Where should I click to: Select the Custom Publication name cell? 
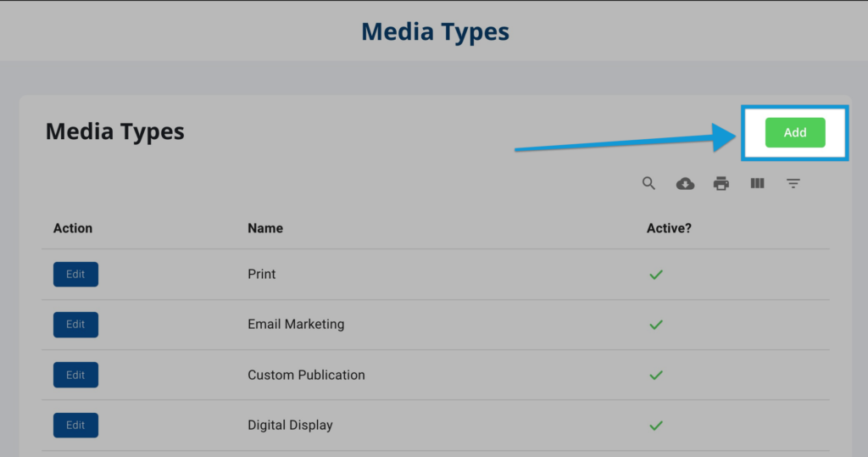[306, 375]
